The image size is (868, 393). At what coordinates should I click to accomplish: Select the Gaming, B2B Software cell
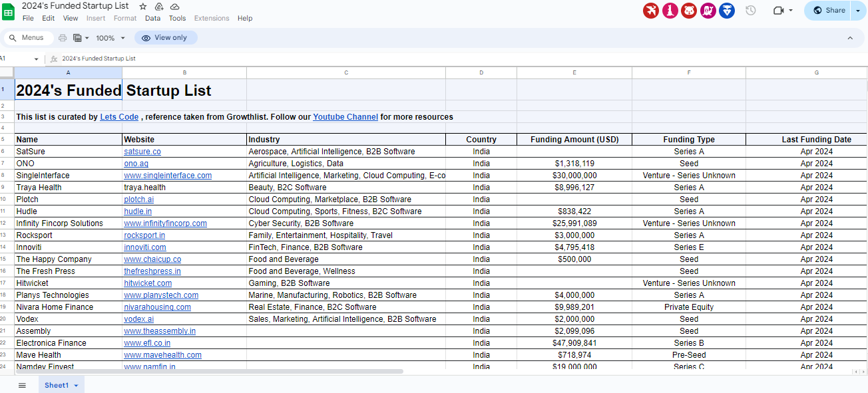[346, 283]
